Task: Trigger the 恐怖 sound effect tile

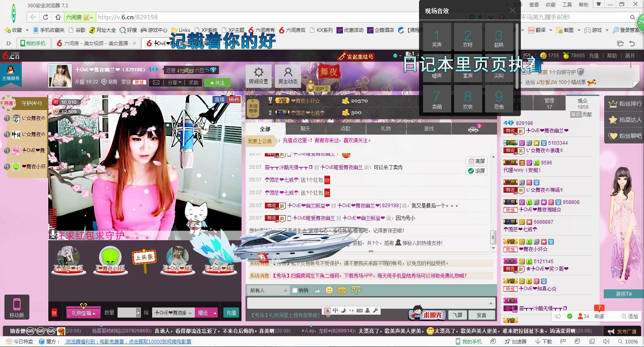Action: (499, 98)
